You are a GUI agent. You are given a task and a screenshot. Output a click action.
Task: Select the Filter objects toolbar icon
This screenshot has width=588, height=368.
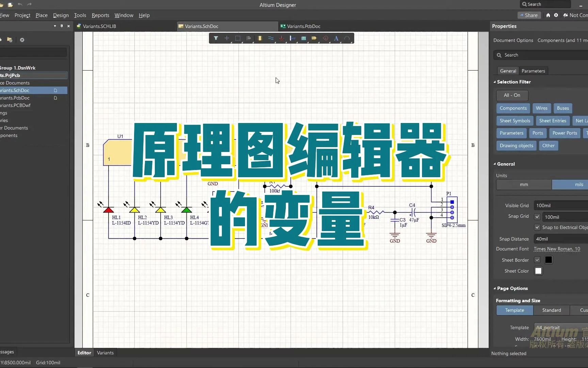pos(216,38)
